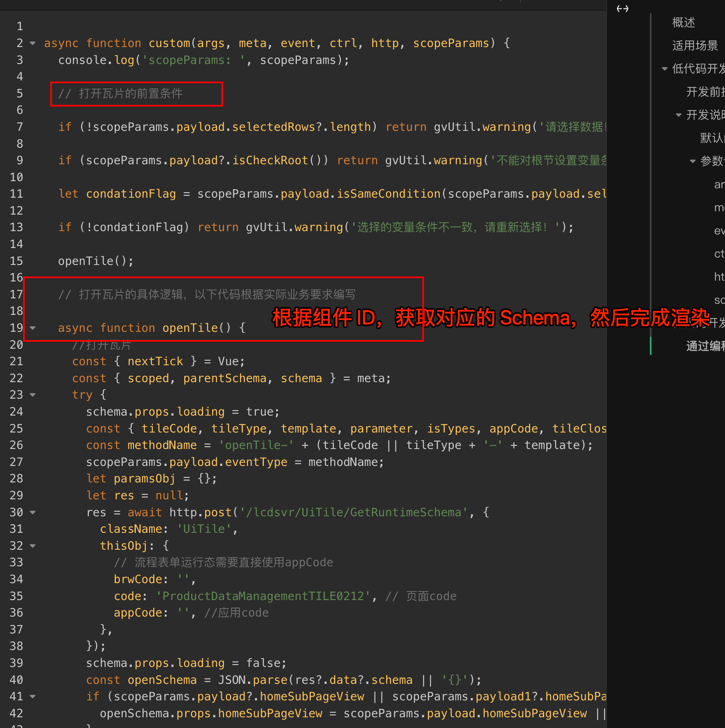Open the 概述 outline link
The height and width of the screenshot is (728, 725).
coord(684,22)
